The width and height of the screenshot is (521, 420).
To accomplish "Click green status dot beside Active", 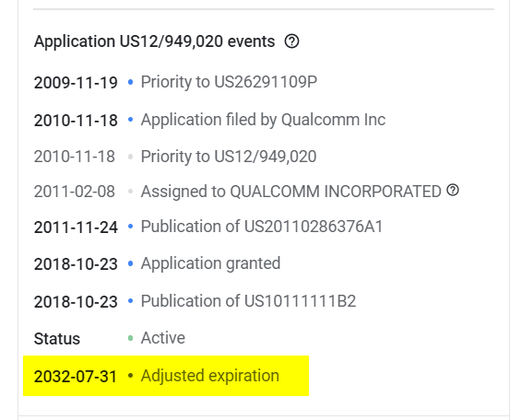I will 131,338.
